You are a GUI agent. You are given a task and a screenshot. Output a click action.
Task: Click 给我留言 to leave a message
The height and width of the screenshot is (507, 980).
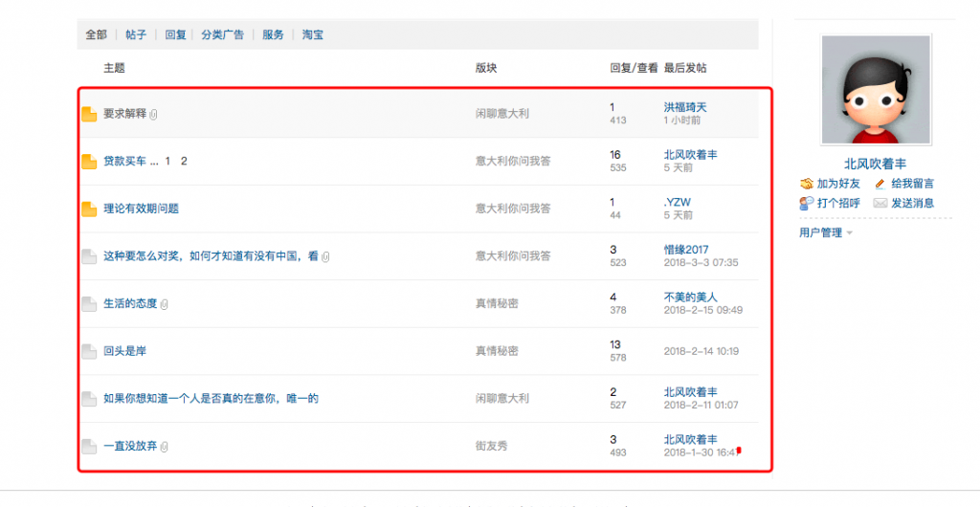coord(912,184)
